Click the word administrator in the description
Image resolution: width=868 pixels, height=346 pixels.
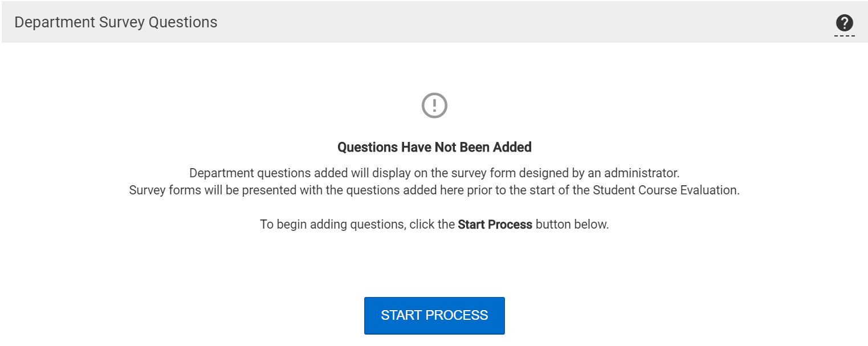[x=642, y=173]
